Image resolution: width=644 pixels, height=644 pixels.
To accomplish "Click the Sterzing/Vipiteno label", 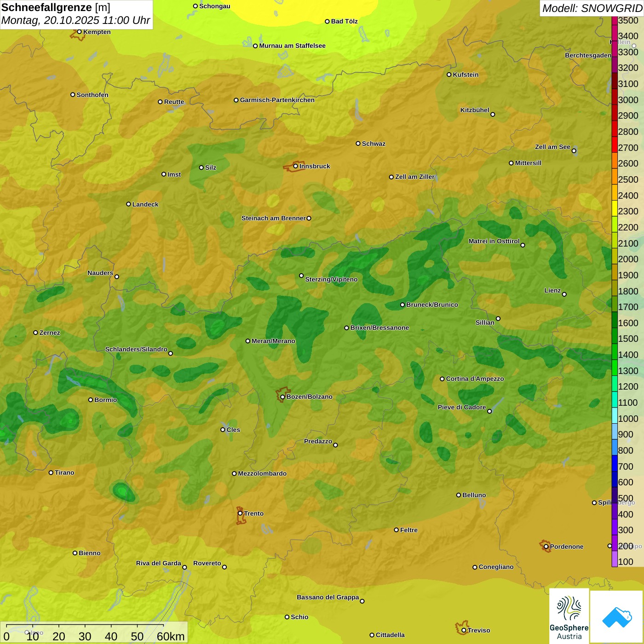I will click(x=331, y=279).
